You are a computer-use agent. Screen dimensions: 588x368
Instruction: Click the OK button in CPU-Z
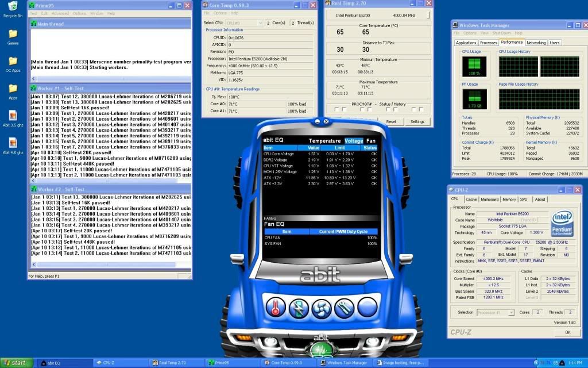coord(567,332)
